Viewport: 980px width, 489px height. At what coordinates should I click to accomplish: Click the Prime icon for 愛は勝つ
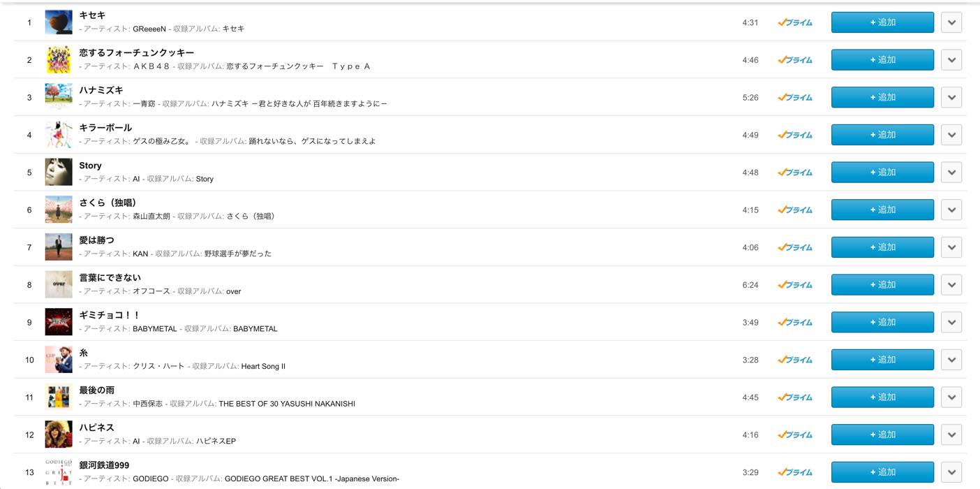[795, 247]
